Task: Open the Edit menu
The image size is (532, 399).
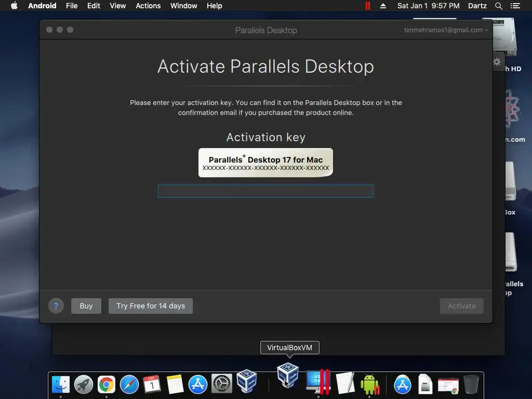Action: (x=94, y=6)
